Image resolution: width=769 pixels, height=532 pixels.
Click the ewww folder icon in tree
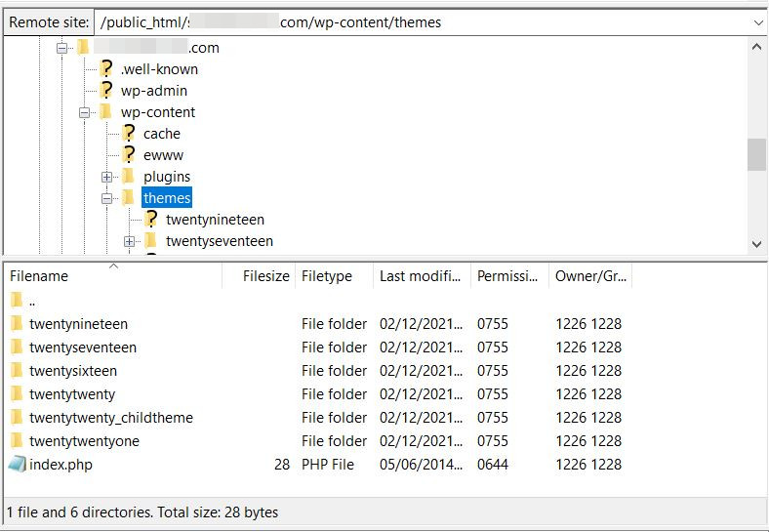pyautogui.click(x=128, y=155)
